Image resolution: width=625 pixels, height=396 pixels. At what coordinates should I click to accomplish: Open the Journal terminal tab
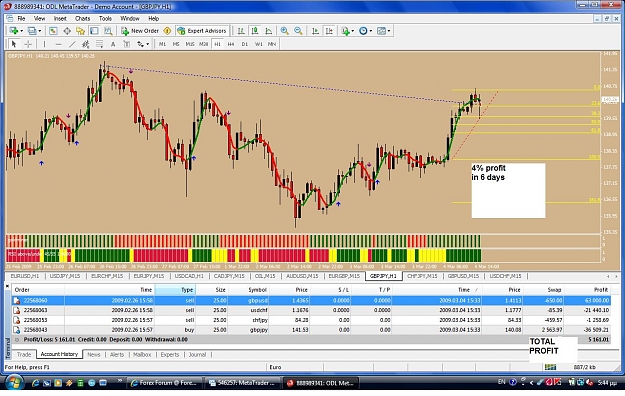(x=197, y=355)
